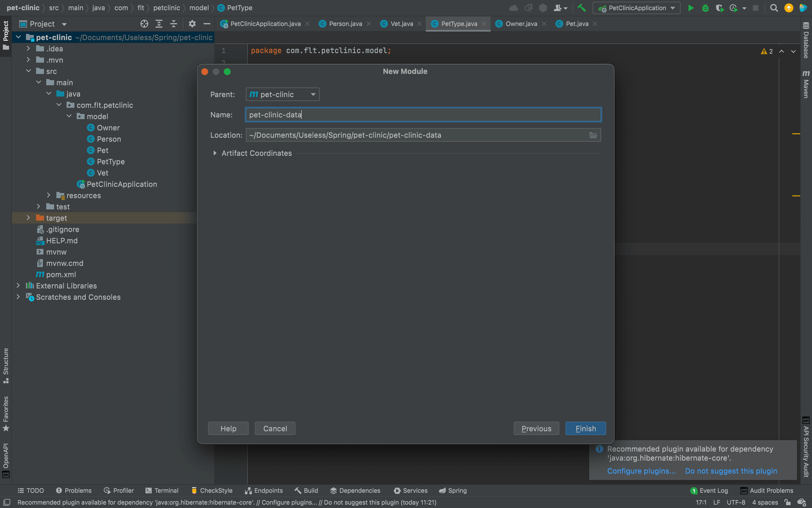This screenshot has width=812, height=508.
Task: Click the '4 spaces' indent setting
Action: (765, 502)
